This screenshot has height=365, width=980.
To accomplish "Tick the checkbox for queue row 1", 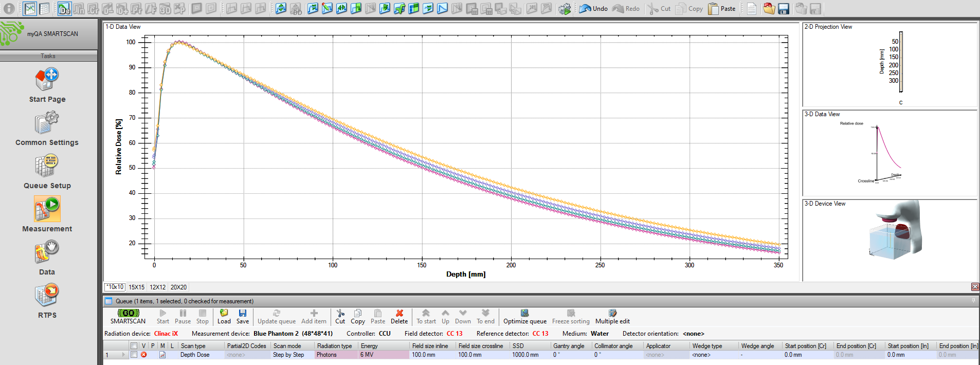I will coord(134,355).
